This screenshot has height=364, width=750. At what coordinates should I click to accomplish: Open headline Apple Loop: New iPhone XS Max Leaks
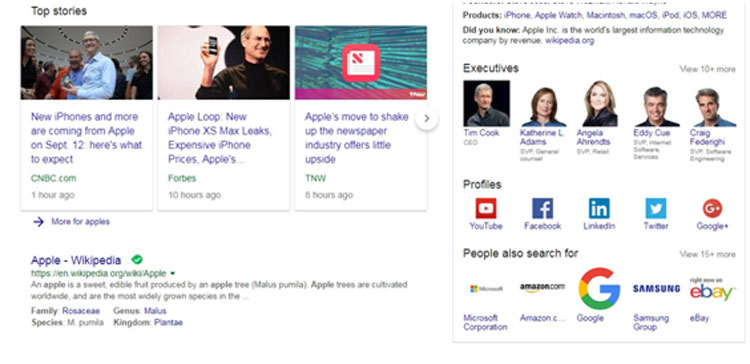220,138
